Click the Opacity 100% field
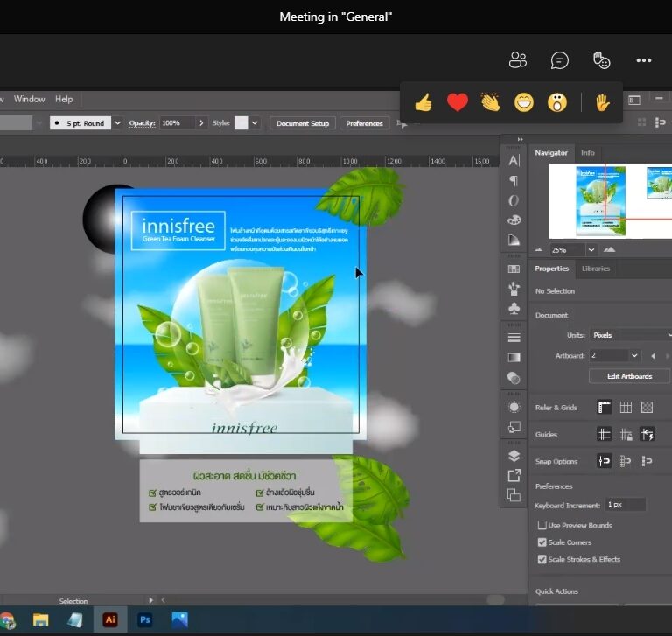Viewport: 672px width, 636px height. 178,123
